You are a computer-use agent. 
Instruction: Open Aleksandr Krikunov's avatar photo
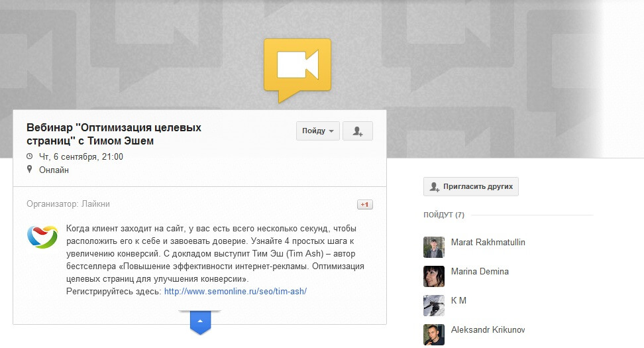pos(433,334)
